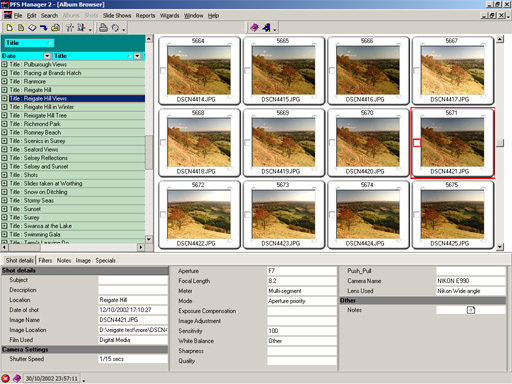Tick the checkbox on slide 5672
This screenshot has height=384, width=512.
[163, 215]
